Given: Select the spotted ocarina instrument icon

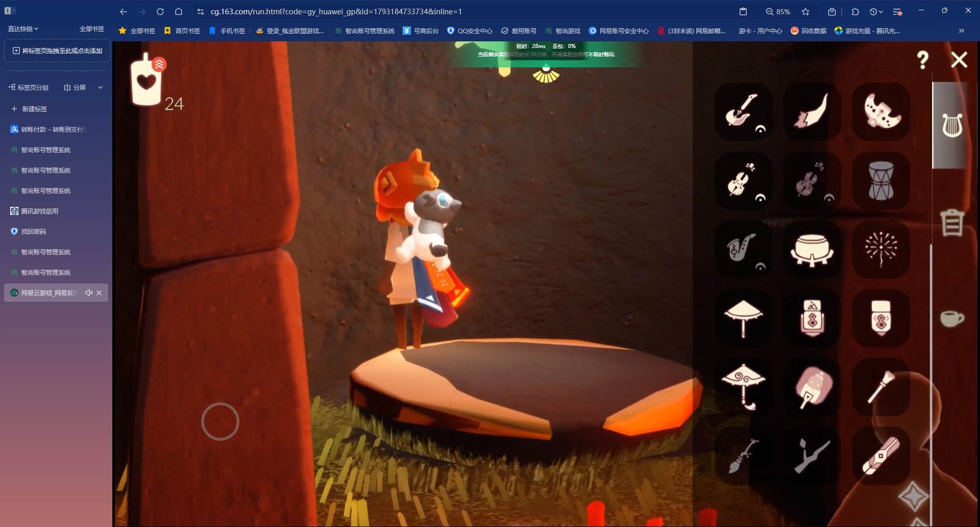Looking at the screenshot, I should (881, 111).
